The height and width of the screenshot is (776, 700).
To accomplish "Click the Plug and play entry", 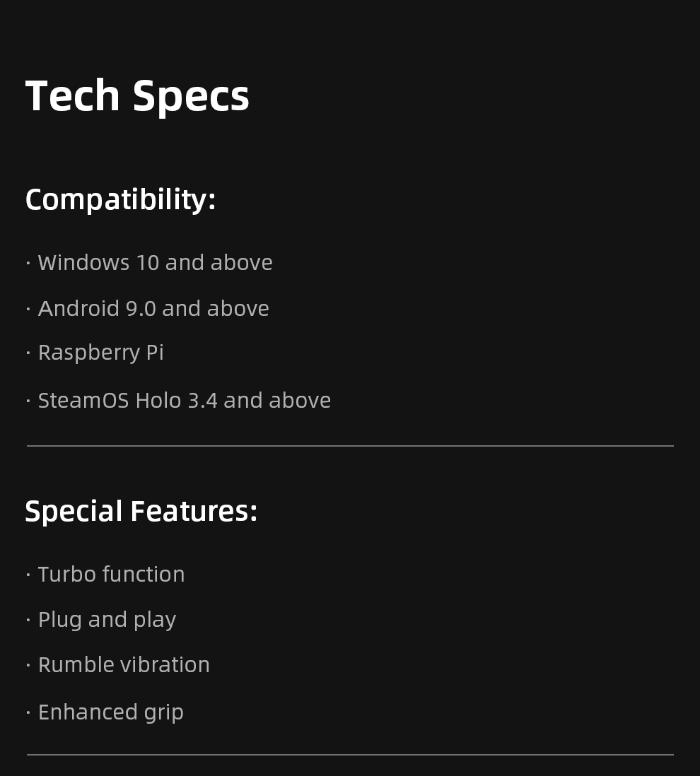I will pos(107,621).
